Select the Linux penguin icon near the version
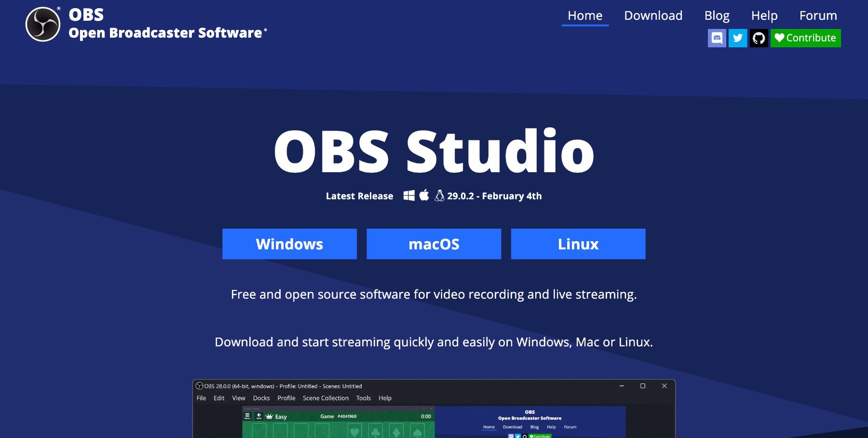Viewport: 868px width, 438px height. (x=440, y=196)
